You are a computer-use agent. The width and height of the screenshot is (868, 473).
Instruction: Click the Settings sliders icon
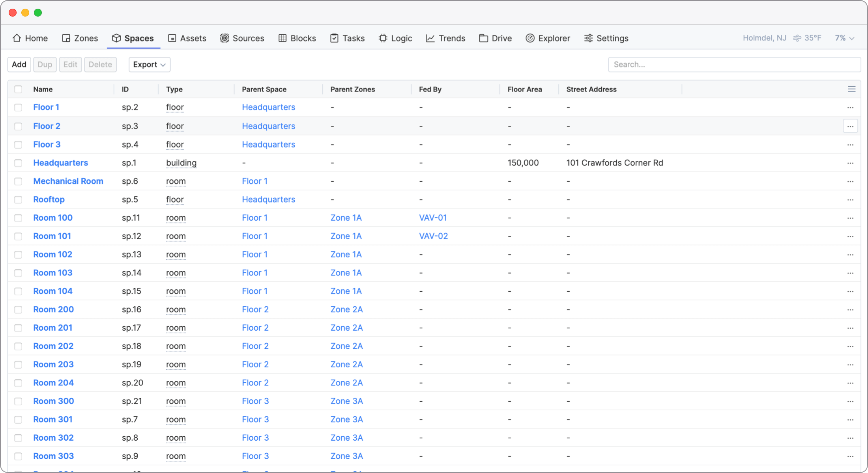588,38
